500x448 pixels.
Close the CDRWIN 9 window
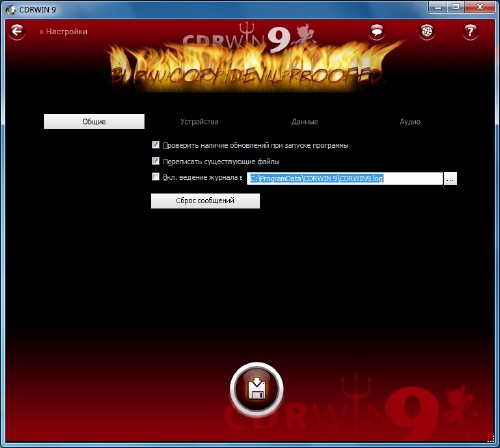[480, 7]
